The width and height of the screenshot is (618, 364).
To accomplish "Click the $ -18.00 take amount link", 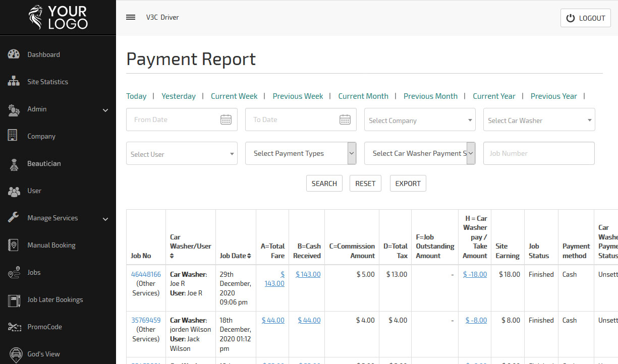I will (475, 274).
